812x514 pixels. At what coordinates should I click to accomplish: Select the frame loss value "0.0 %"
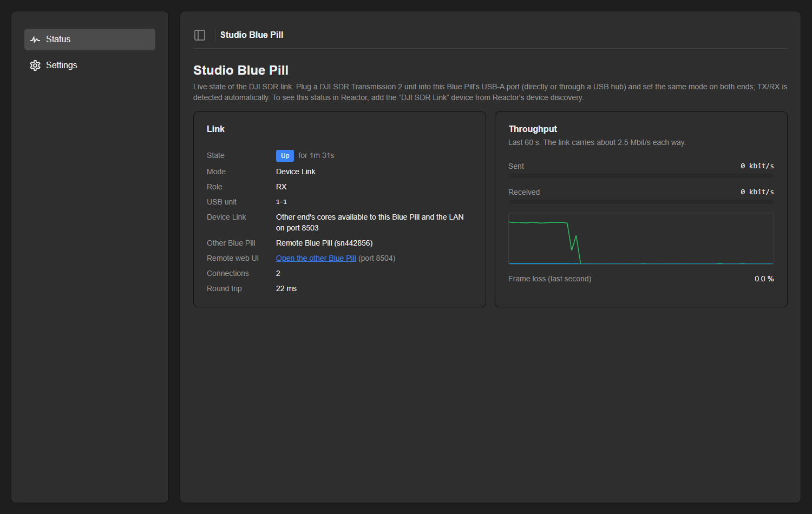coord(764,279)
